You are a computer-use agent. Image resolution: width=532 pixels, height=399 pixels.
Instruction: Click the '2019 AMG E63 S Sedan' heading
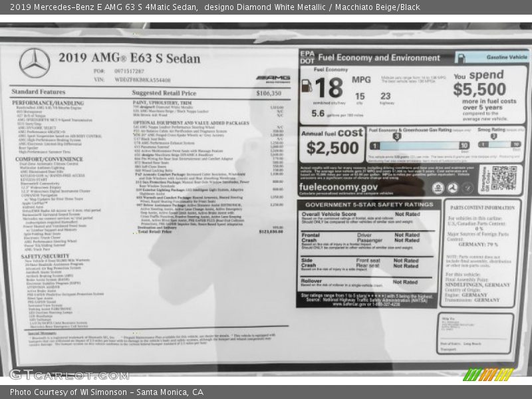coord(129,58)
